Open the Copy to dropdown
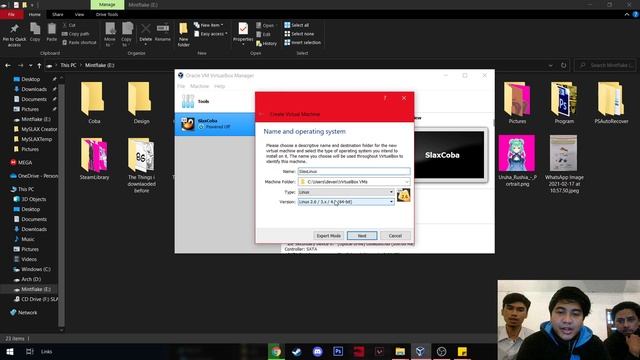The image size is (640, 360). coord(127,35)
